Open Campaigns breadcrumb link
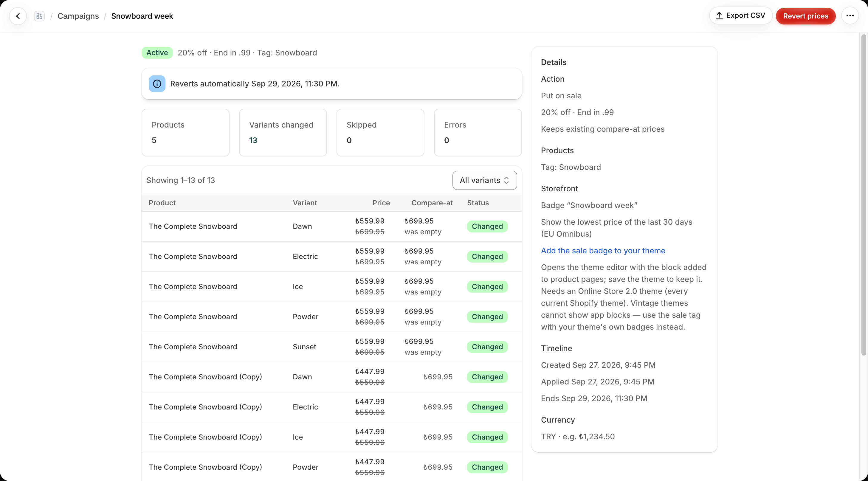The image size is (868, 481). 78,16
